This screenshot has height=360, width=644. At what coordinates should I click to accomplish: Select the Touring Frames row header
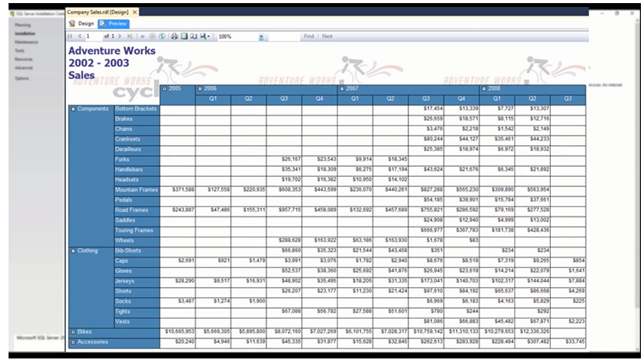[137, 230]
